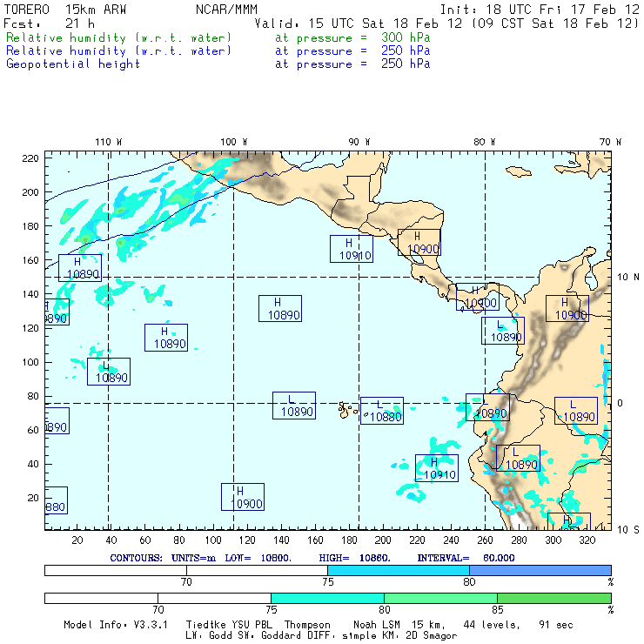644x644 pixels.
Task: Click the '300' tick label on horizontal axis
Action: (553, 540)
